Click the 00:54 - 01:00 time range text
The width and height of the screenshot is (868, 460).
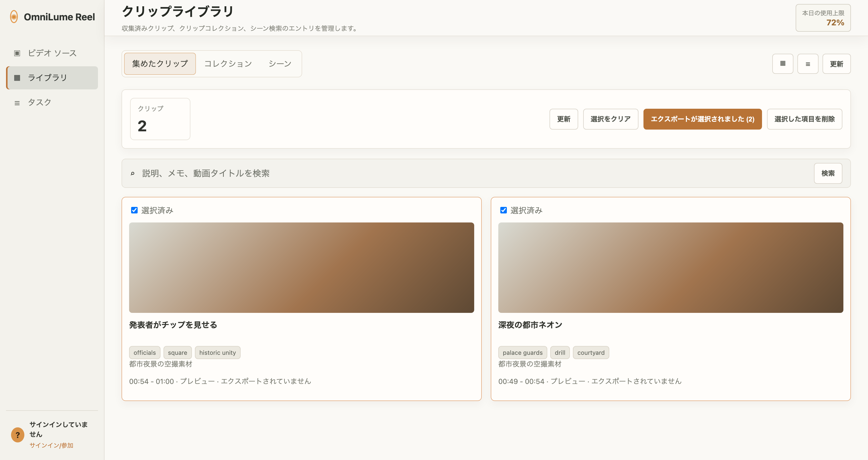[x=151, y=381]
